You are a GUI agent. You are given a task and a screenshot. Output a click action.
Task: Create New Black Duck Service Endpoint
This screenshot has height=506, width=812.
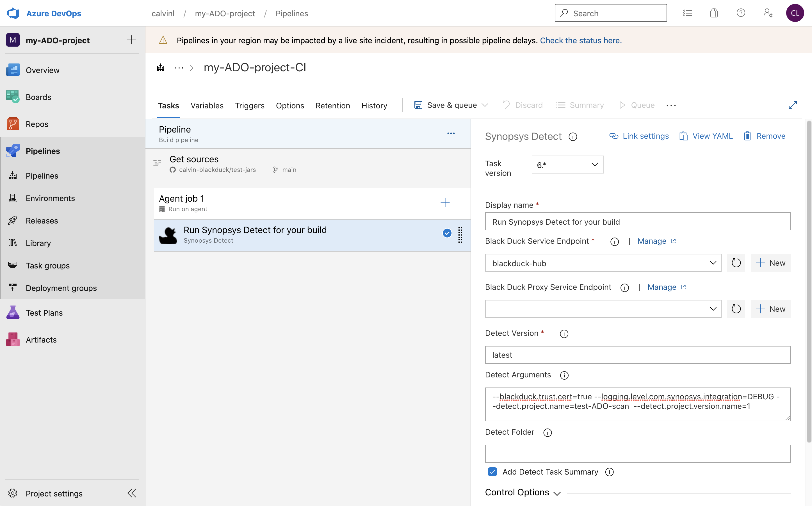[770, 263]
